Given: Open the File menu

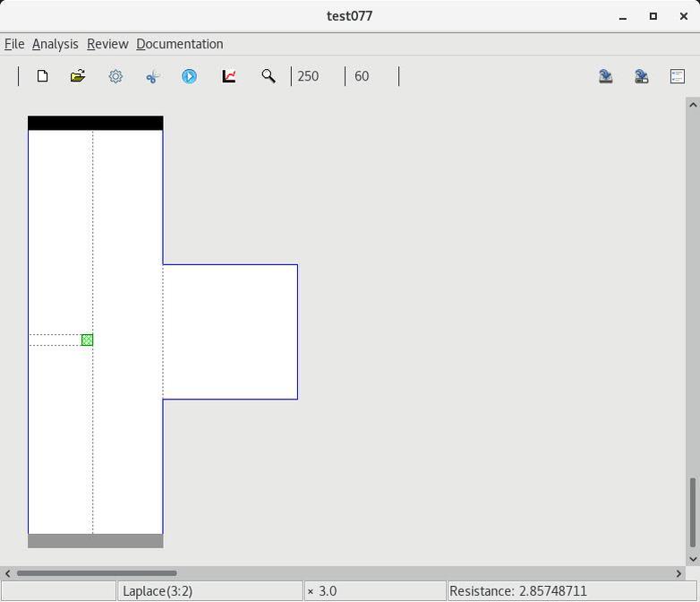Looking at the screenshot, I should point(14,44).
